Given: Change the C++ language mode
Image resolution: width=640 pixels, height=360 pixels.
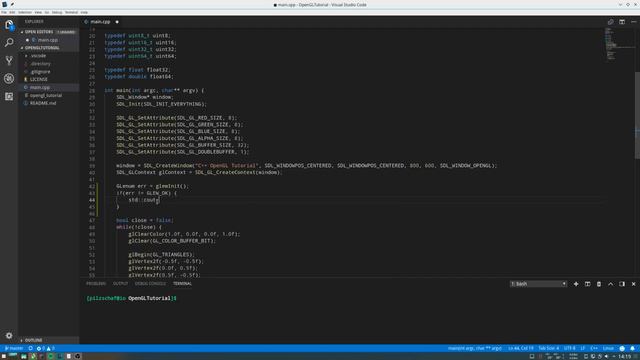Looking at the screenshot, I should pos(594,348).
